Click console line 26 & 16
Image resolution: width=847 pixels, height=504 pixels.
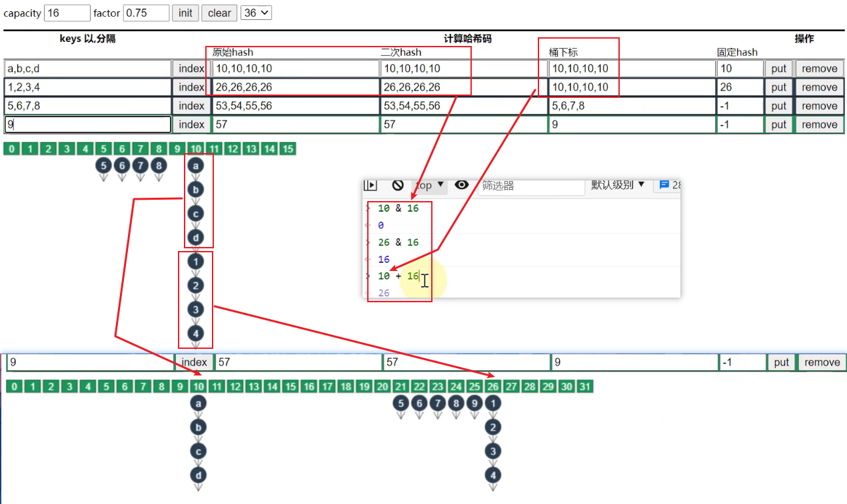[398, 242]
